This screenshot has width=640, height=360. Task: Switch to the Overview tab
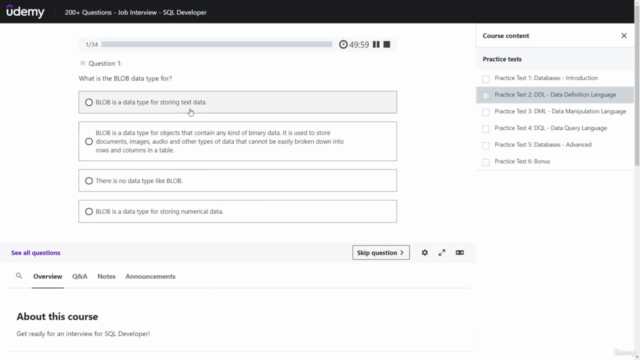coord(48,276)
